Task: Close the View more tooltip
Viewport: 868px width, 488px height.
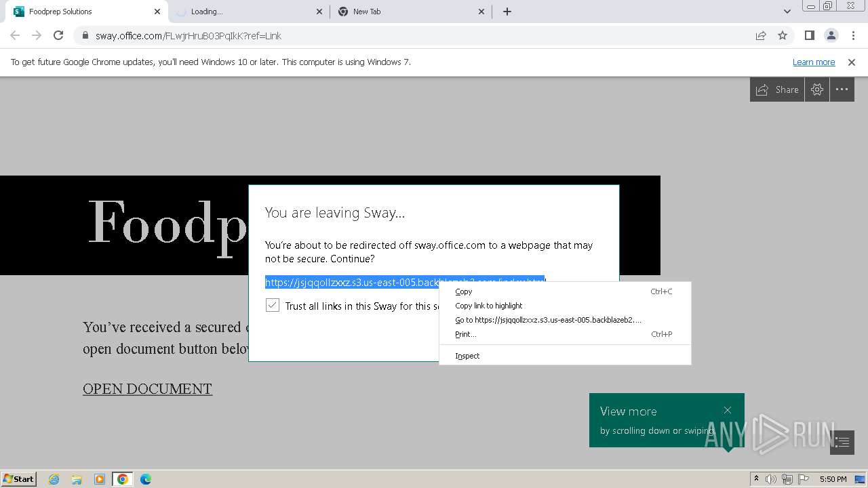Action: [728, 410]
